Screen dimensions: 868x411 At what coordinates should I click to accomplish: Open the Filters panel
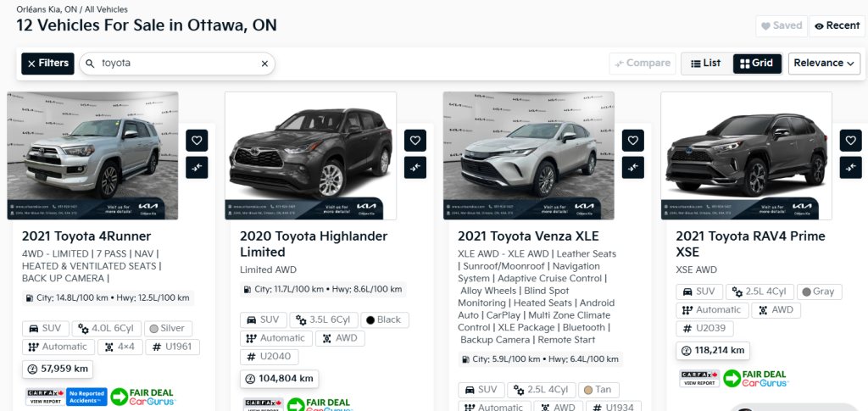[47, 64]
